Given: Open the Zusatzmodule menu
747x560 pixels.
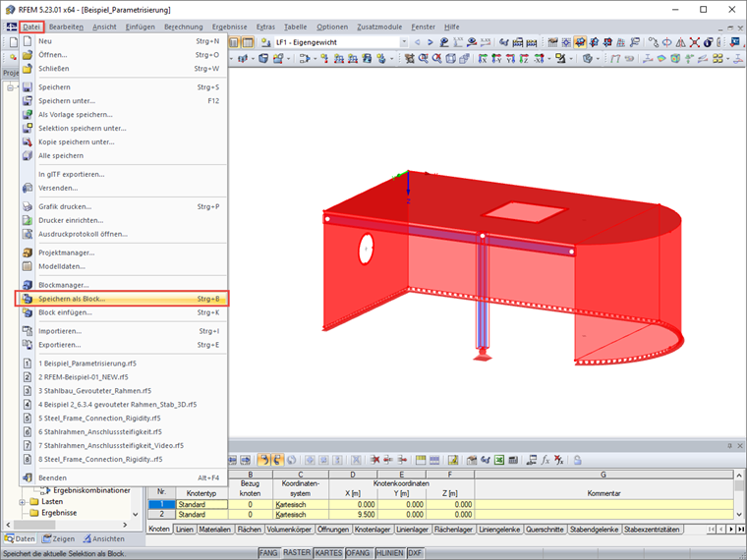Looking at the screenshot, I should pyautogui.click(x=379, y=28).
